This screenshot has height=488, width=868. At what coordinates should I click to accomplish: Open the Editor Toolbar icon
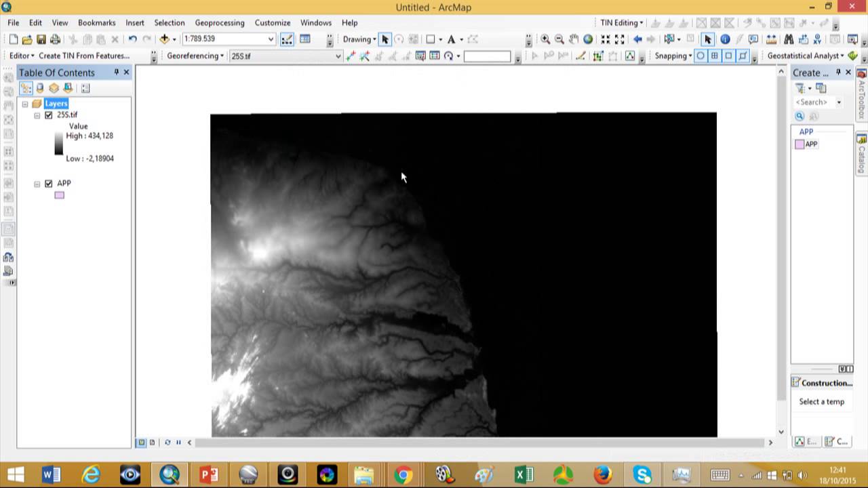287,39
